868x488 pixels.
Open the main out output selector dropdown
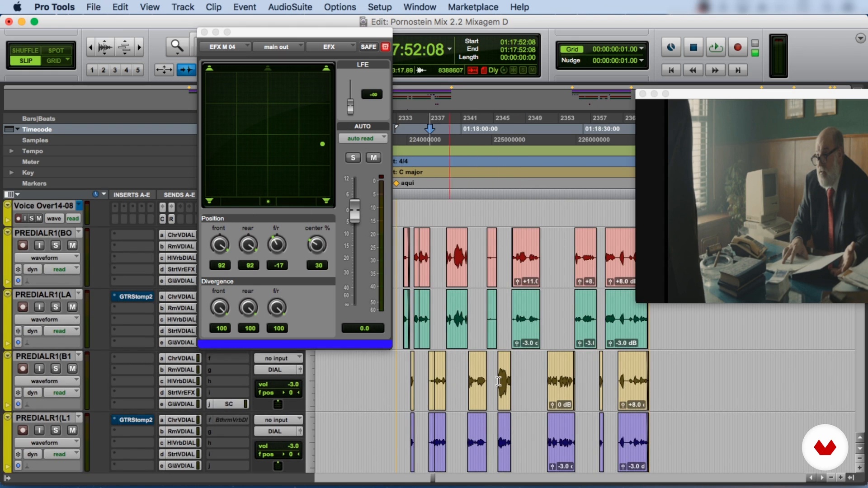(278, 47)
